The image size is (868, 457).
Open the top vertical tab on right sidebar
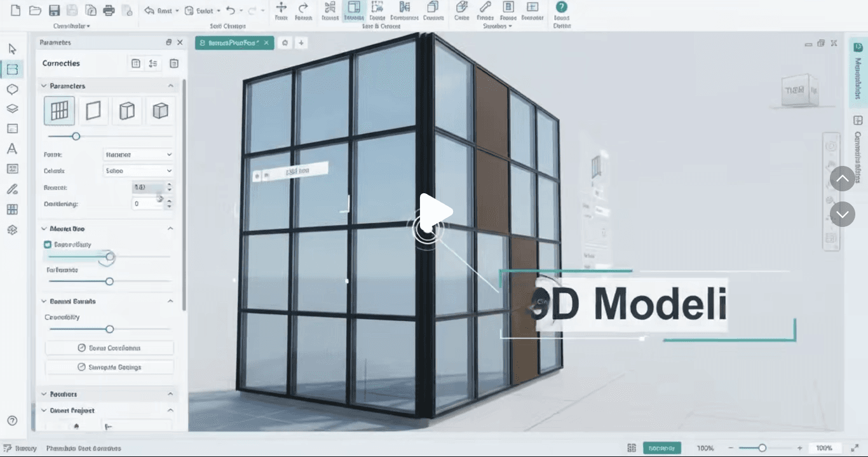click(858, 72)
